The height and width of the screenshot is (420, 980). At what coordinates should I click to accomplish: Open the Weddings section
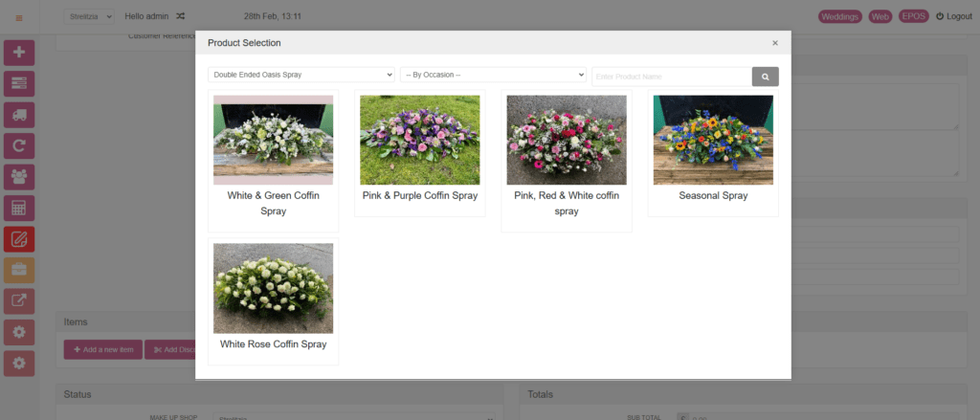[x=840, y=17]
